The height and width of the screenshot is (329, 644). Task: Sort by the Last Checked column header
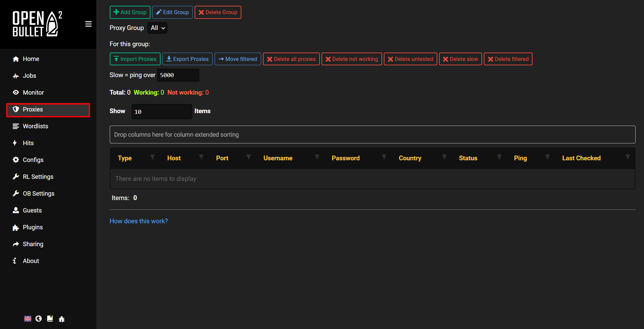[x=581, y=158]
